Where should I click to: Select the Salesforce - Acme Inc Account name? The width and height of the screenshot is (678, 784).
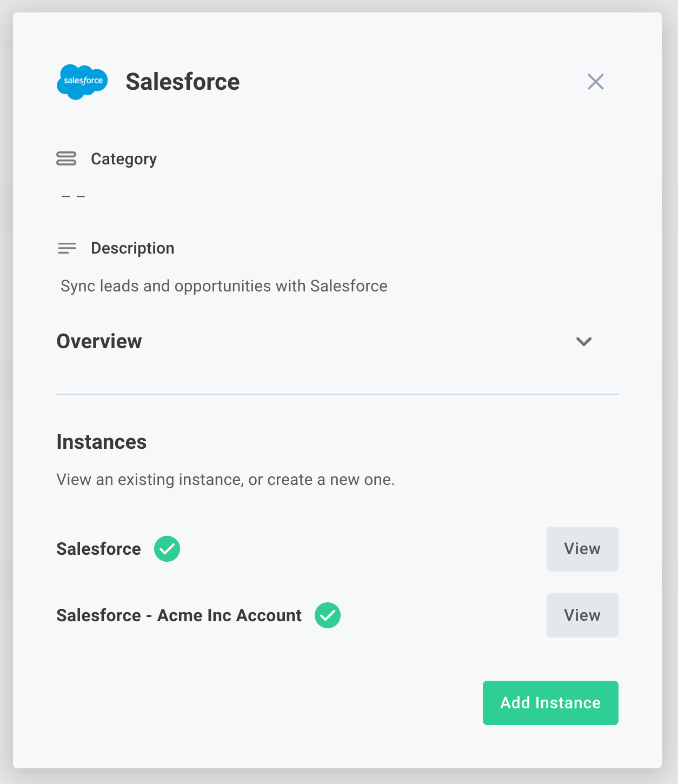(179, 615)
